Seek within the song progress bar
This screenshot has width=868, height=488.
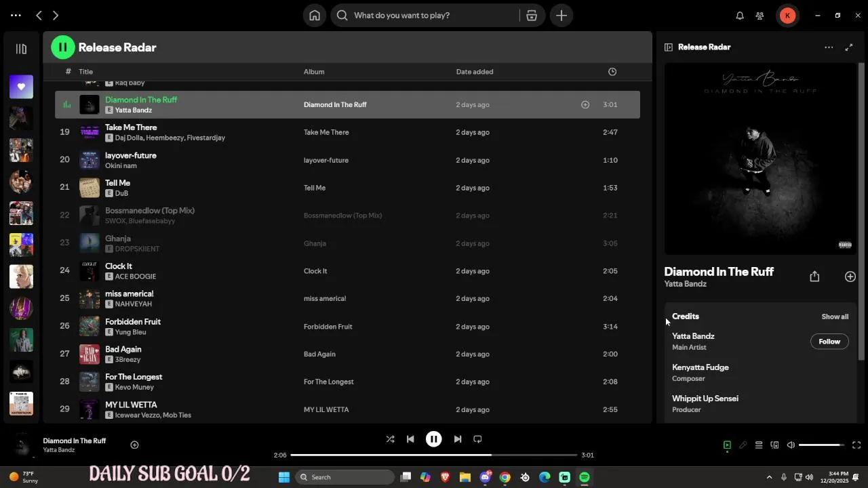(x=434, y=455)
